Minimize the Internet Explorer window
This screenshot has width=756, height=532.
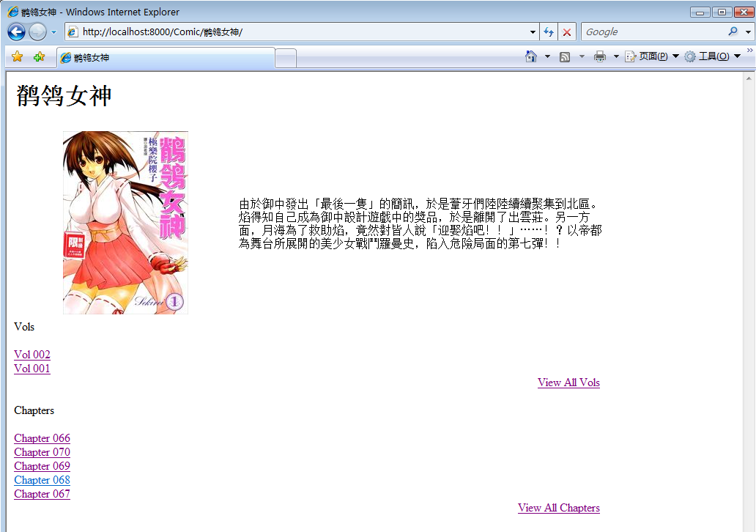point(700,12)
